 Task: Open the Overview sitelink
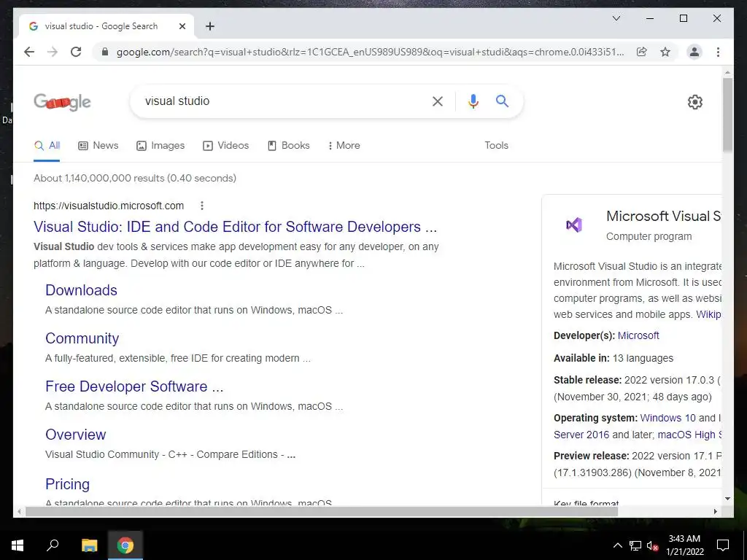tap(75, 435)
